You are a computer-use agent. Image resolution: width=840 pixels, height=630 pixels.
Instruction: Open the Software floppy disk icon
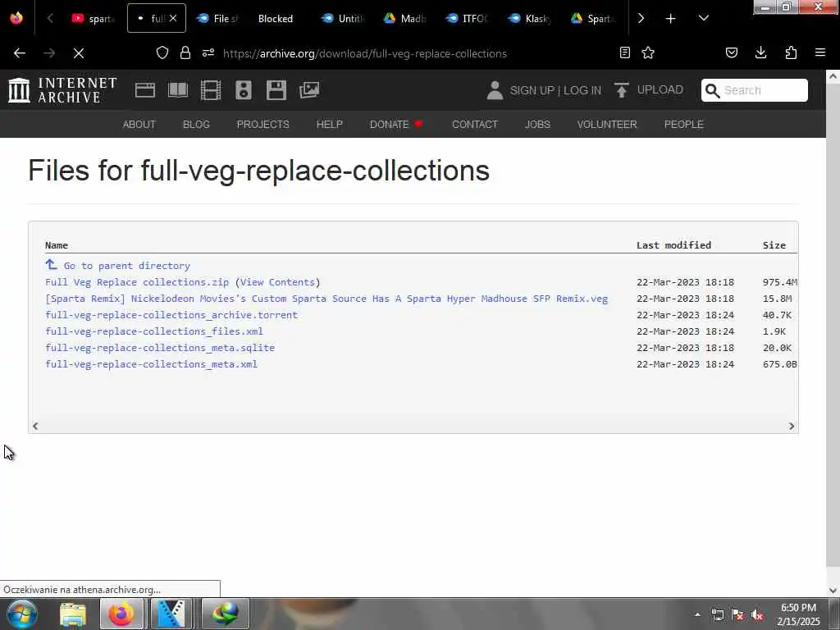276,90
